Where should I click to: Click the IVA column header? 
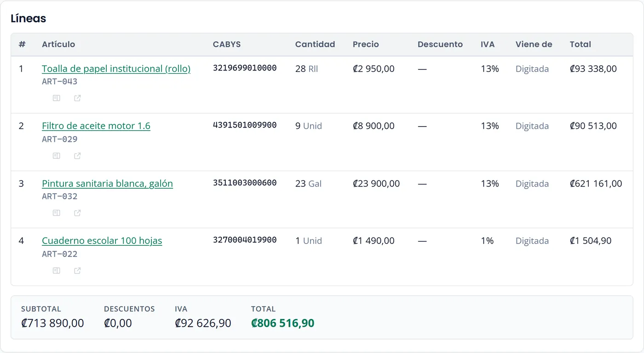click(x=488, y=44)
